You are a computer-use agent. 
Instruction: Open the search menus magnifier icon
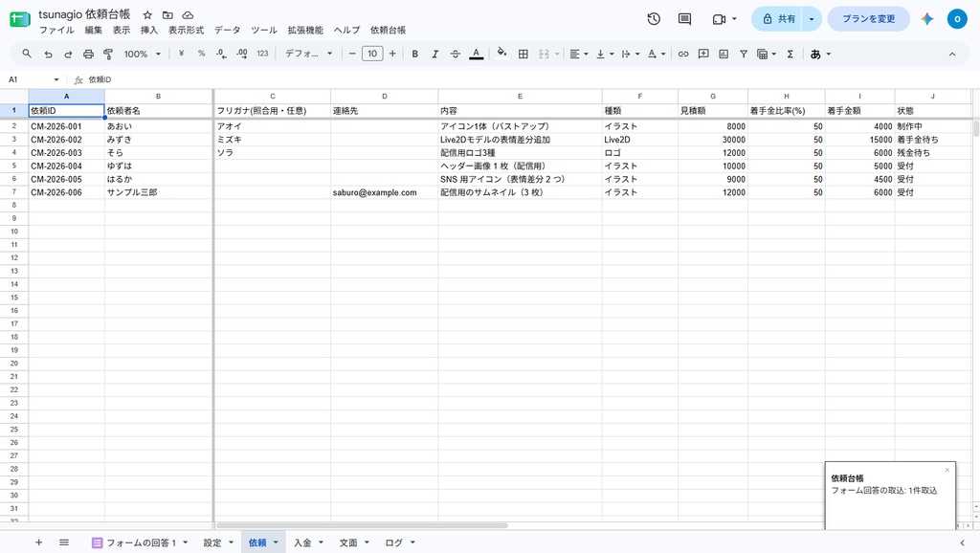click(26, 54)
